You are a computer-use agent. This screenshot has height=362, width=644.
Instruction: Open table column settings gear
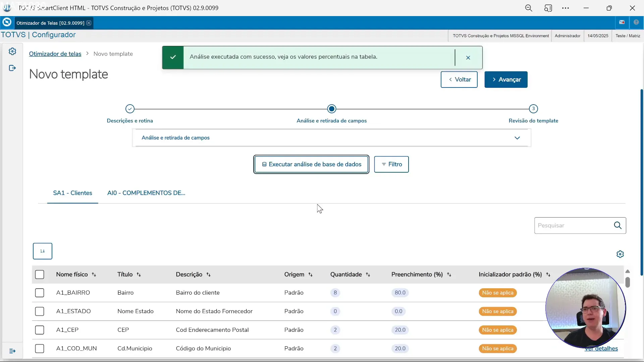[x=620, y=254]
